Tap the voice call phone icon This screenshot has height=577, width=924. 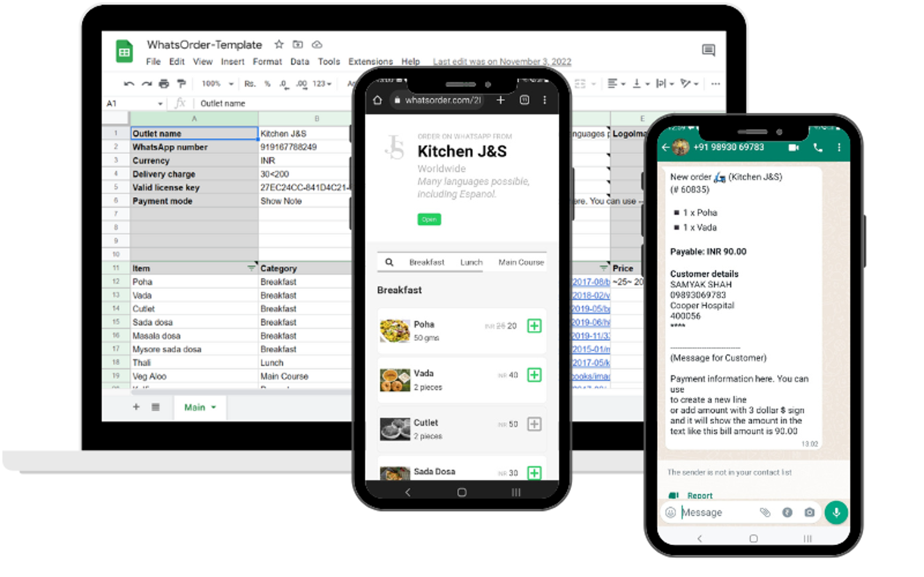point(818,147)
